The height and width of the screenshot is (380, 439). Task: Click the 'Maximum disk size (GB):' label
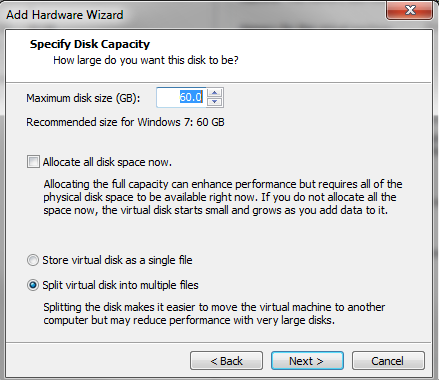click(83, 98)
